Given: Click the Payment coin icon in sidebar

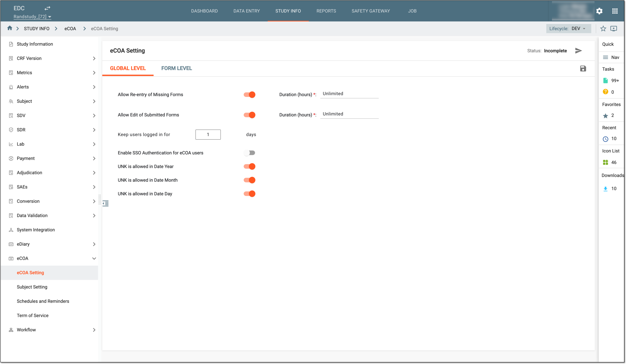Looking at the screenshot, I should tap(11, 158).
